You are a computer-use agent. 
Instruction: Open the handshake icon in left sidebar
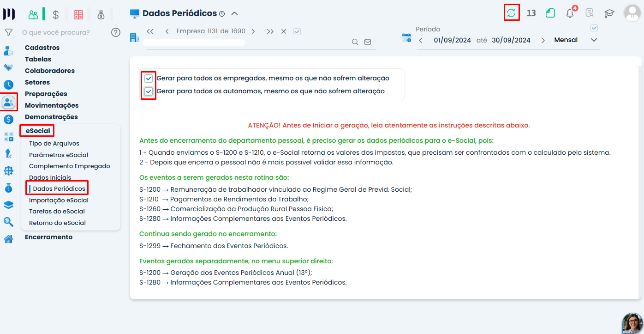coord(8,67)
